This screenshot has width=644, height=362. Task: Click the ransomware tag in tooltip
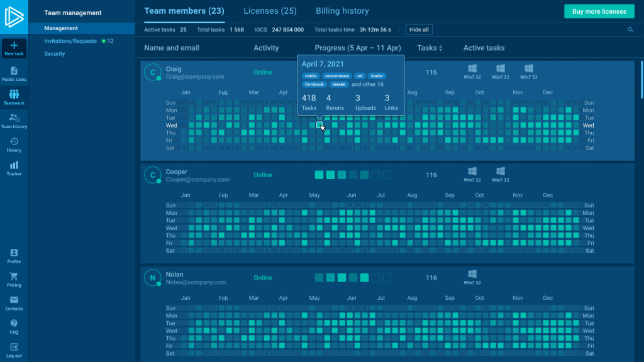[x=336, y=76]
